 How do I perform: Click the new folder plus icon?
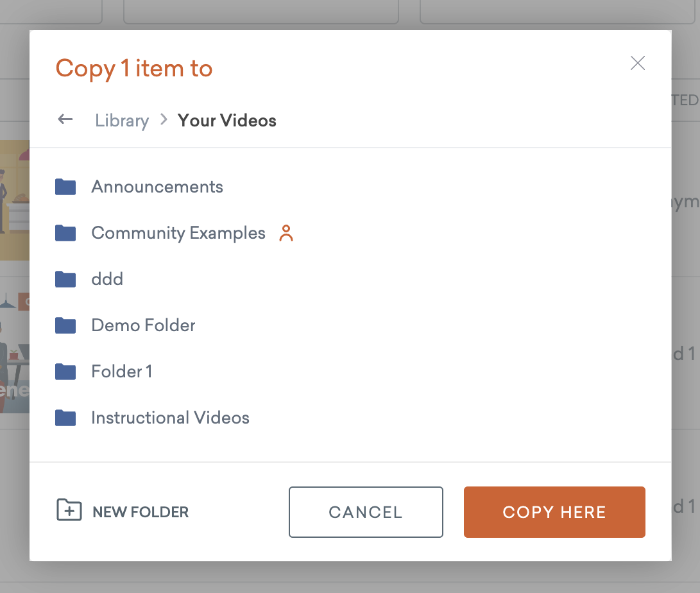(x=68, y=511)
